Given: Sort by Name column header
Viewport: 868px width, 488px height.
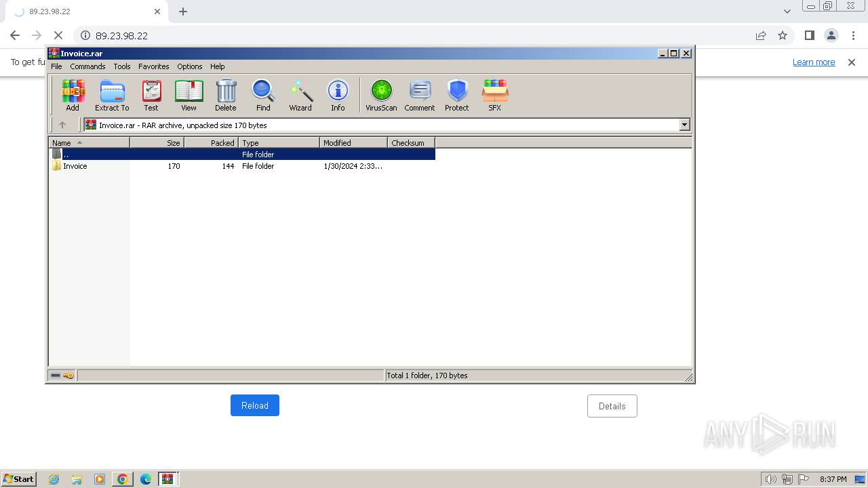Looking at the screenshot, I should click(x=89, y=142).
